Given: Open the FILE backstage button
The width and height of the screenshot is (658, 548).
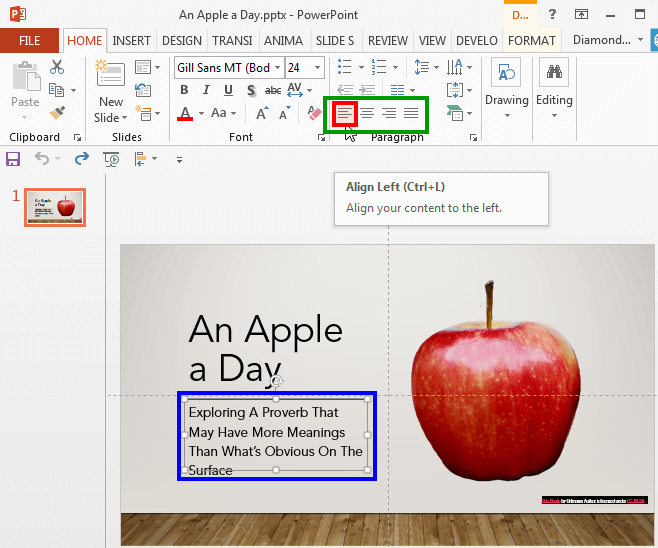Looking at the screenshot, I should click(x=30, y=41).
